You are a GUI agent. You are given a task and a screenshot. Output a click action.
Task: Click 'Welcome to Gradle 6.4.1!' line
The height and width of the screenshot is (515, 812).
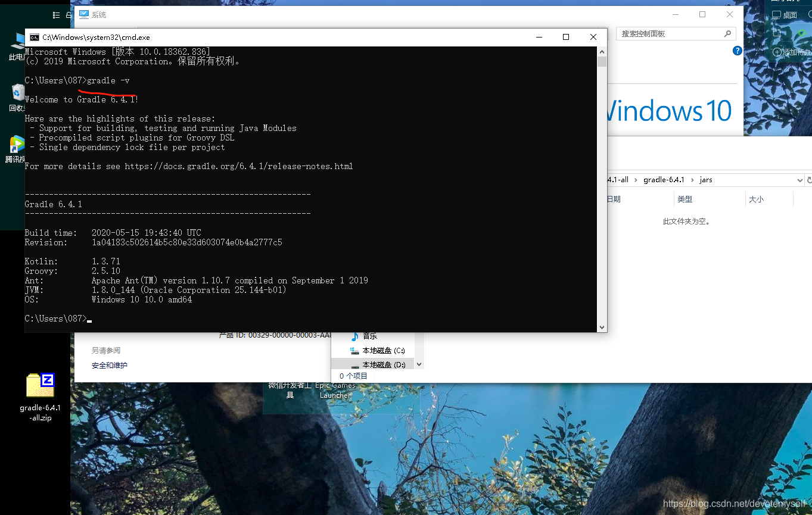coord(82,99)
